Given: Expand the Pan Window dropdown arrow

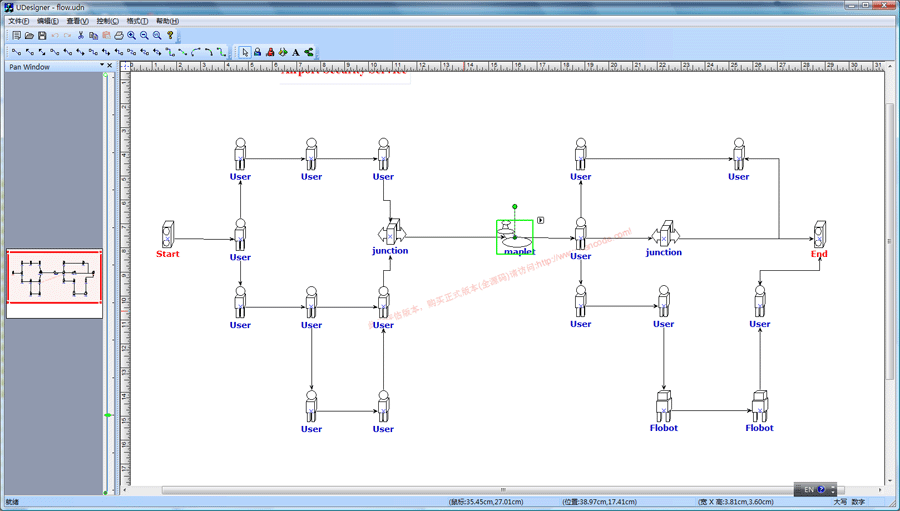Looking at the screenshot, I should (x=102, y=67).
